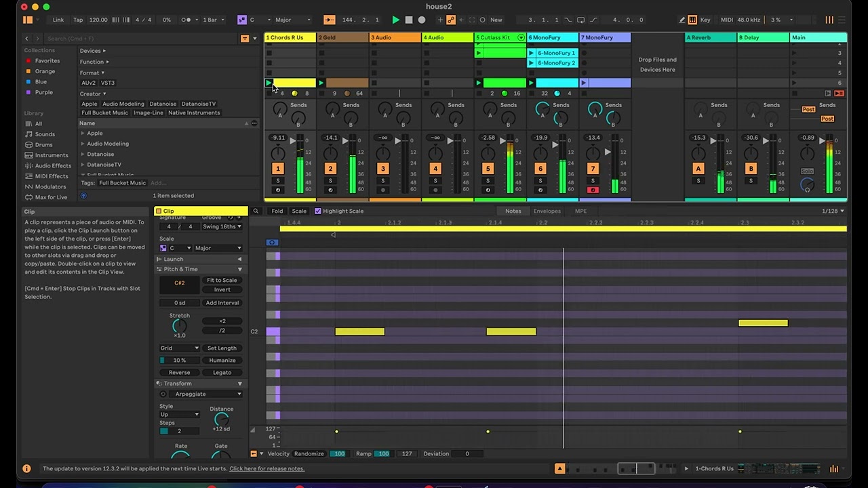Toggle the orange automation arm icon
The height and width of the screenshot is (488, 868).
pyautogui.click(x=451, y=20)
